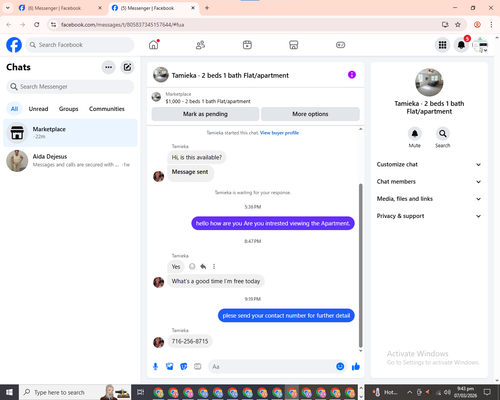Image resolution: width=500 pixels, height=400 pixels.
Task: Start a new message with compose icon
Action: pyautogui.click(x=127, y=67)
